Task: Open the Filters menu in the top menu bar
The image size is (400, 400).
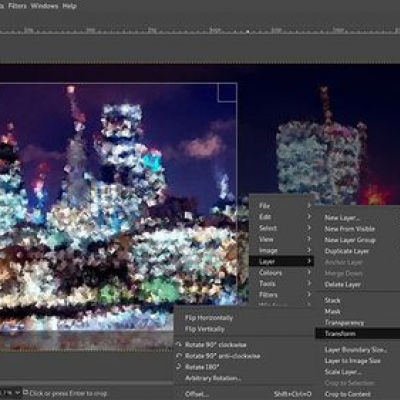Action: pyautogui.click(x=17, y=6)
